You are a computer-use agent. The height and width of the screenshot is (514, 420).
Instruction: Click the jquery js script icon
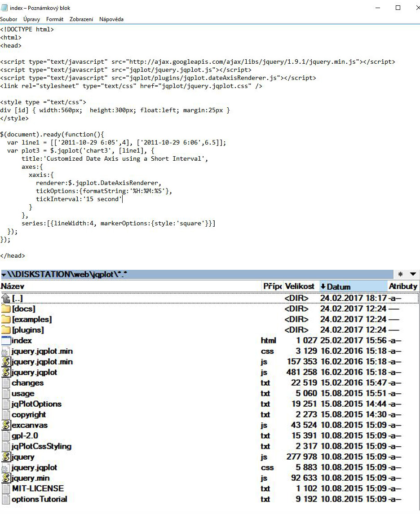coord(5,457)
